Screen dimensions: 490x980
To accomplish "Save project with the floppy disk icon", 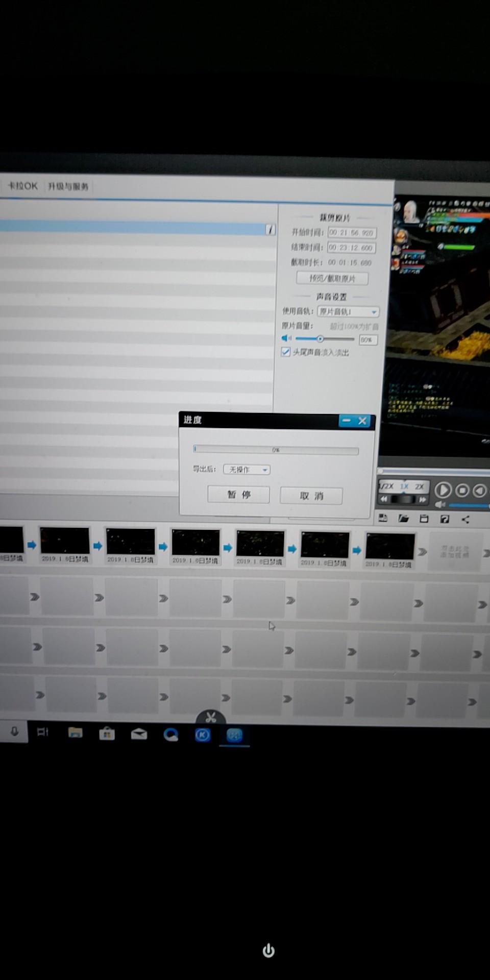I will click(x=424, y=519).
